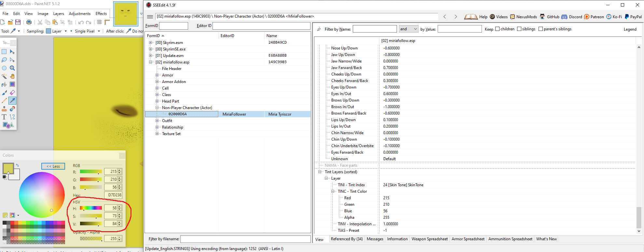The image size is (644, 252).
Task: Expand the Texture Set group
Action: [157, 134]
